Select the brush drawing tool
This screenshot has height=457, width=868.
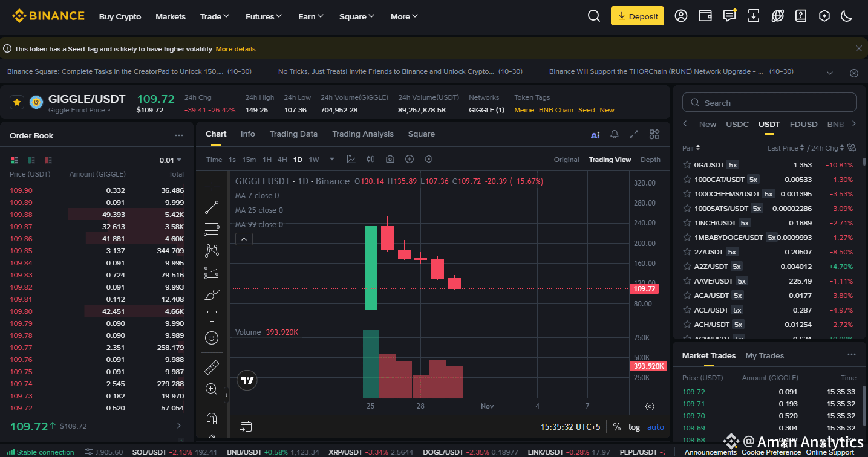tap(212, 295)
